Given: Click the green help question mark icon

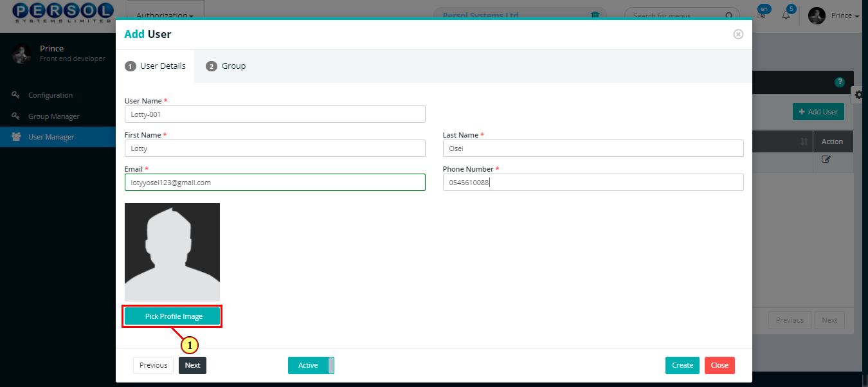Looking at the screenshot, I should coord(839,82).
